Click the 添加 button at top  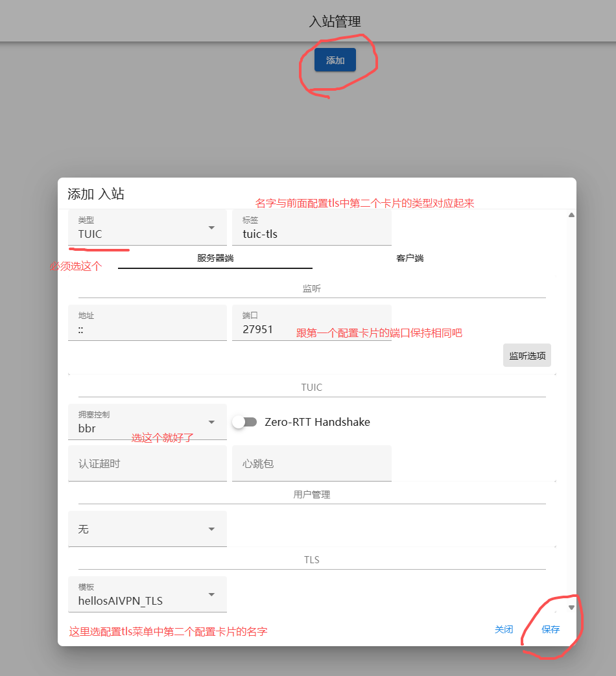coord(335,60)
